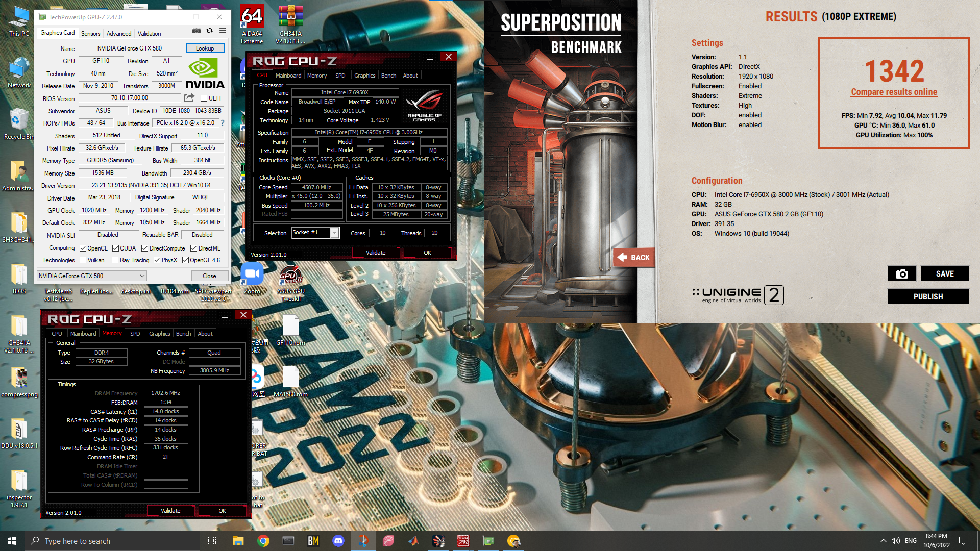Screen dimensions: 980x551
Task: Select the This PC desktop icon
Action: click(x=19, y=21)
